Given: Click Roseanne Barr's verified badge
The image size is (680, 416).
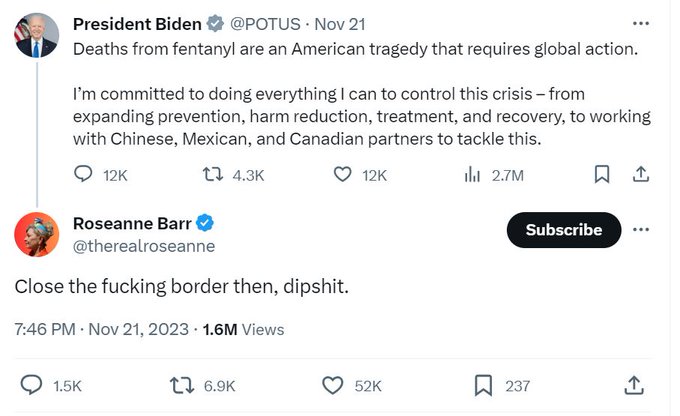Looking at the screenshot, I should (205, 223).
